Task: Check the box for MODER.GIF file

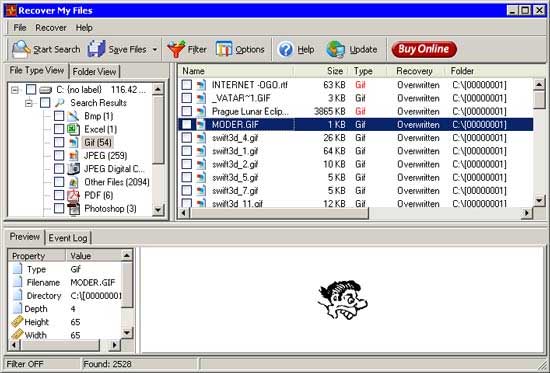Action: tap(187, 125)
